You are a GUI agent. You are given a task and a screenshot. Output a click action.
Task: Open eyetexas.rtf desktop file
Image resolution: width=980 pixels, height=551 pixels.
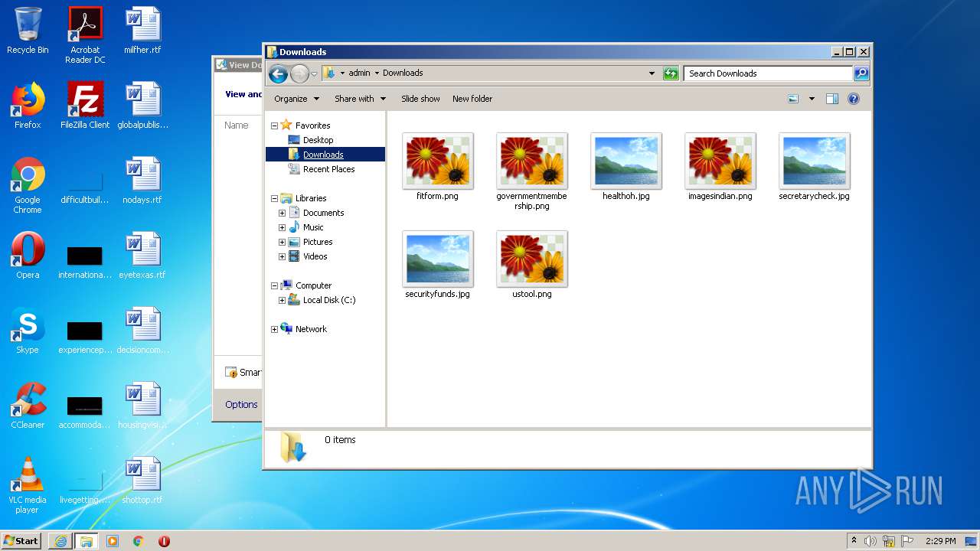pos(142,256)
